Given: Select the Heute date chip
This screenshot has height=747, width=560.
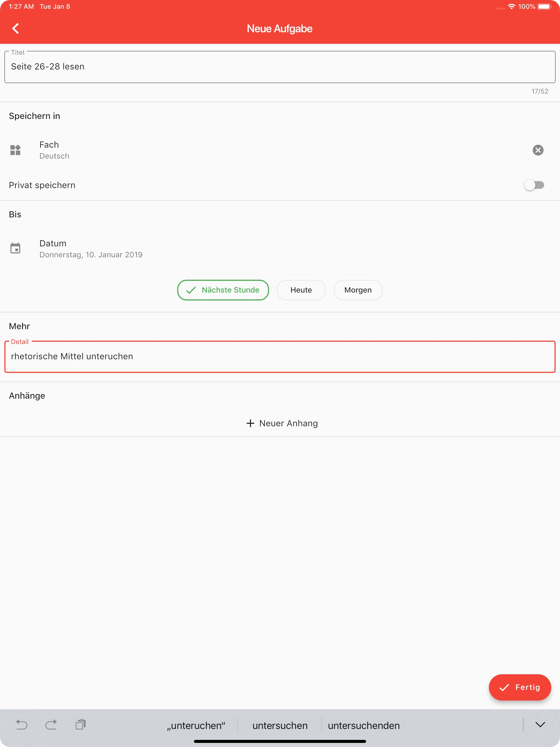Looking at the screenshot, I should 301,290.
